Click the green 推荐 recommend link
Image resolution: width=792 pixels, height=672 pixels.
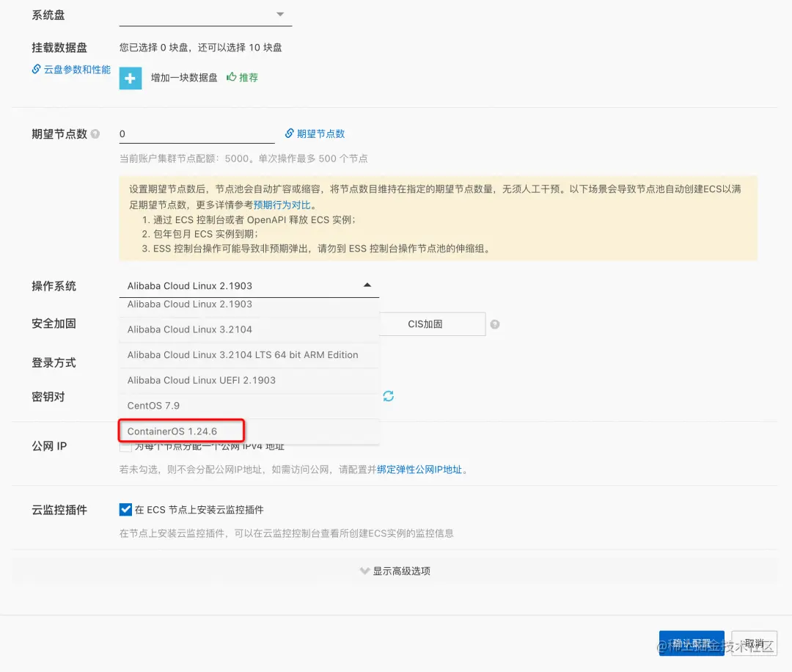(249, 77)
